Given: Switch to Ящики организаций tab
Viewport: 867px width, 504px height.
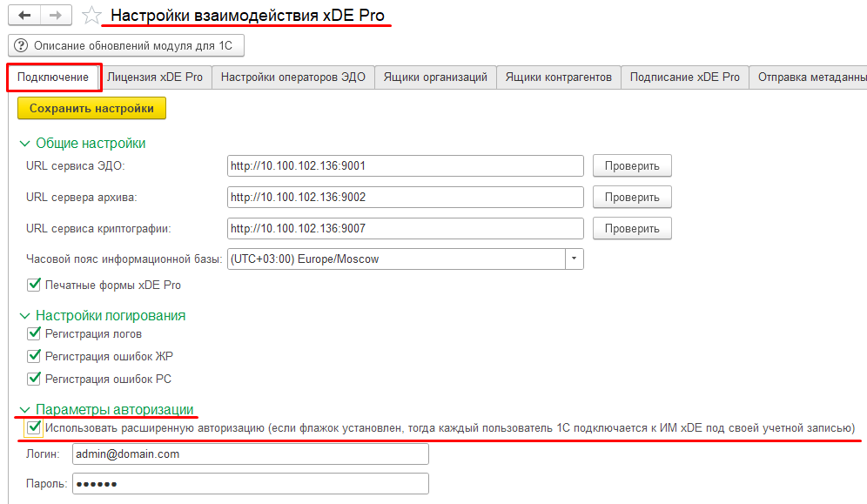Looking at the screenshot, I should [436, 77].
